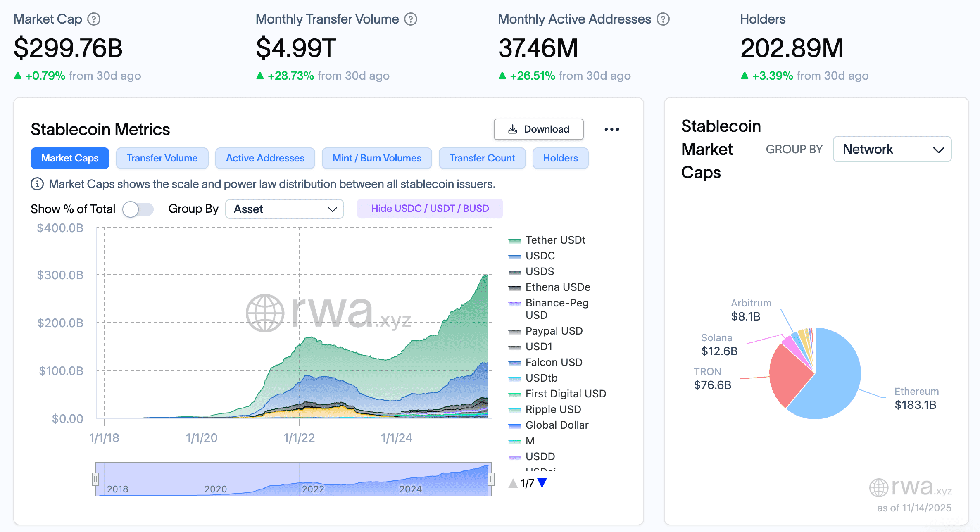This screenshot has height=532, width=980.
Task: Toggle Ethena USDe legend entry
Action: [557, 287]
